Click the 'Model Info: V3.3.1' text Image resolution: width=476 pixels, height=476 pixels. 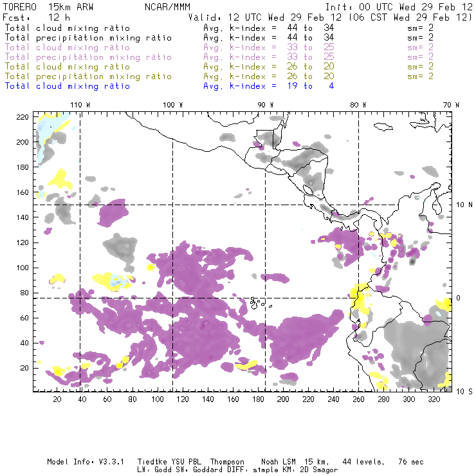point(86,462)
